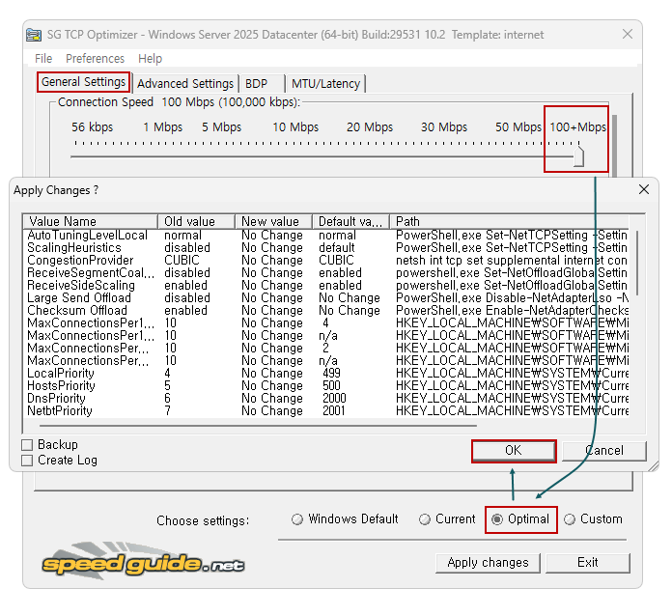Click the Apply changes button
The width and height of the screenshot is (672, 616).
tap(488, 563)
